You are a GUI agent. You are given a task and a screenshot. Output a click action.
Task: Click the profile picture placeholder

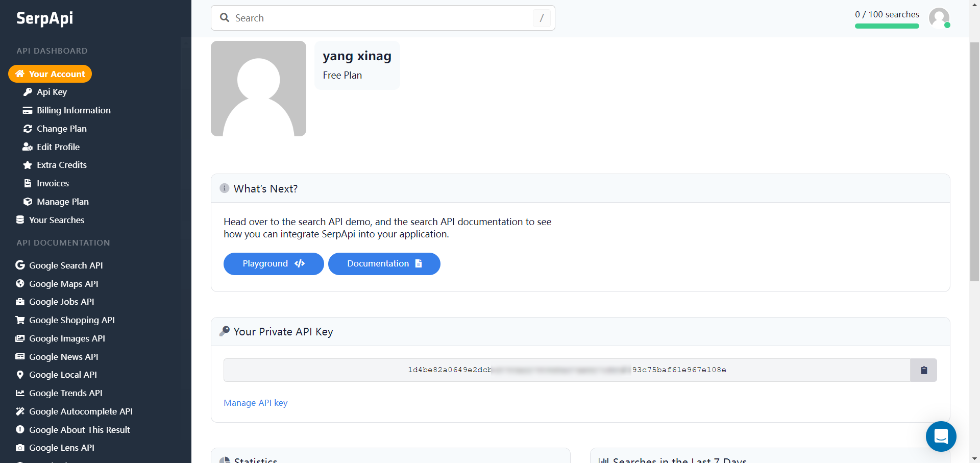pos(258,88)
